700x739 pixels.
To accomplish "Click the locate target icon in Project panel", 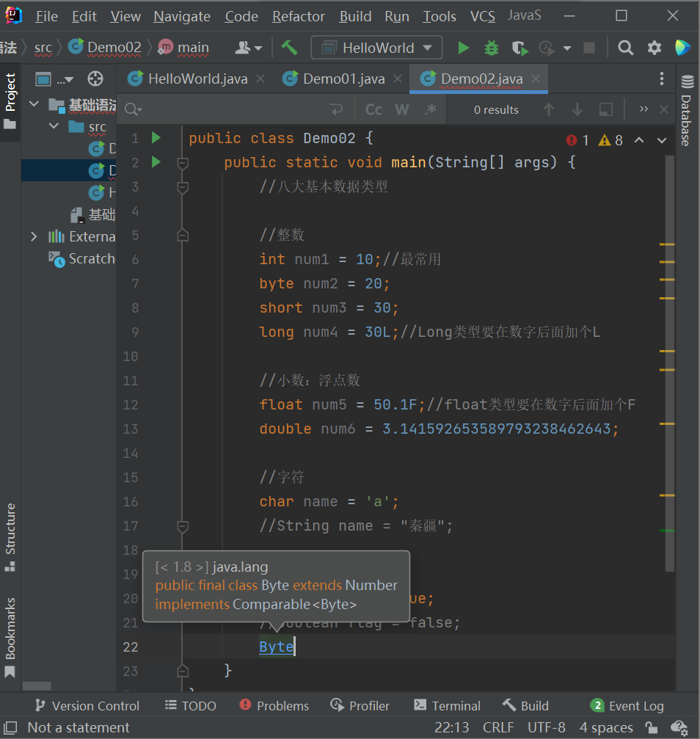I will tap(95, 79).
